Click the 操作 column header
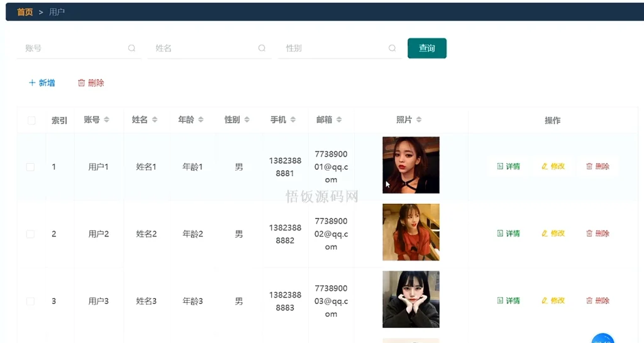This screenshot has width=644, height=343. (x=552, y=120)
